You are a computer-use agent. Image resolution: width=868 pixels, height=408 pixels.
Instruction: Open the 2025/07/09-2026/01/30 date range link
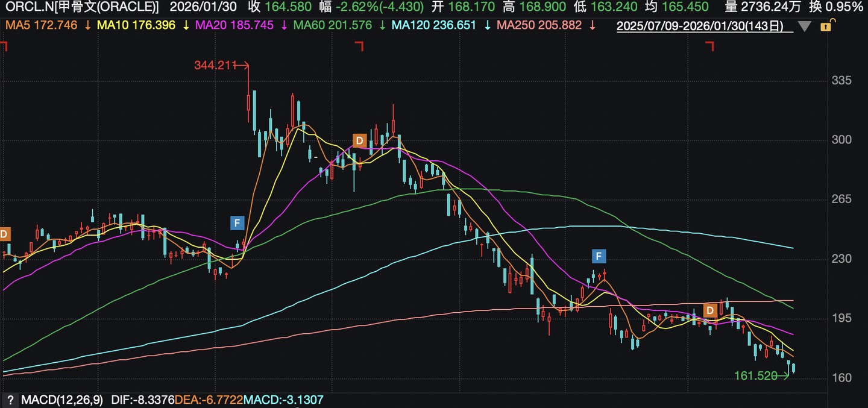702,26
